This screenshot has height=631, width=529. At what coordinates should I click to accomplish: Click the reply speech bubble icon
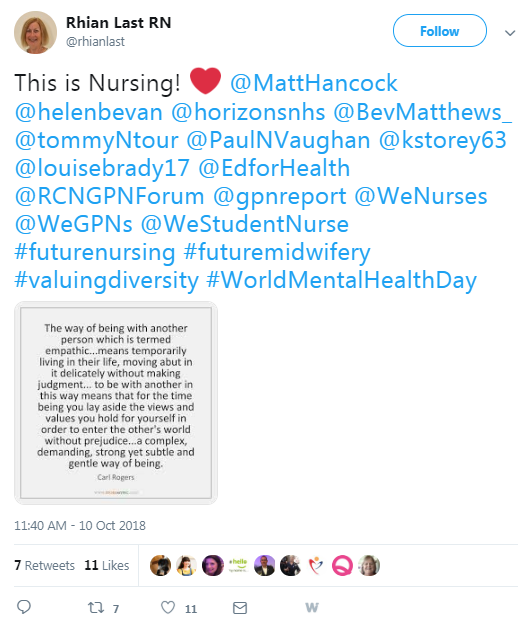(x=24, y=607)
